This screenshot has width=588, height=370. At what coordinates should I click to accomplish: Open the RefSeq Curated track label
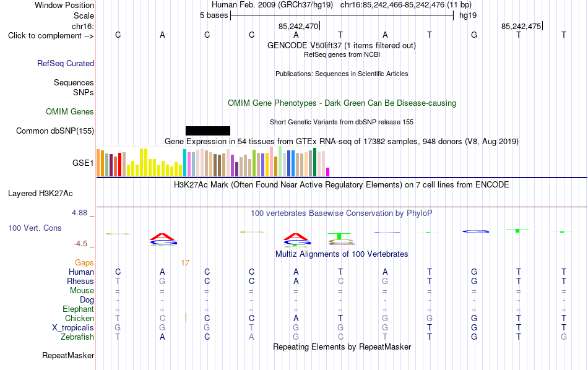pos(66,63)
